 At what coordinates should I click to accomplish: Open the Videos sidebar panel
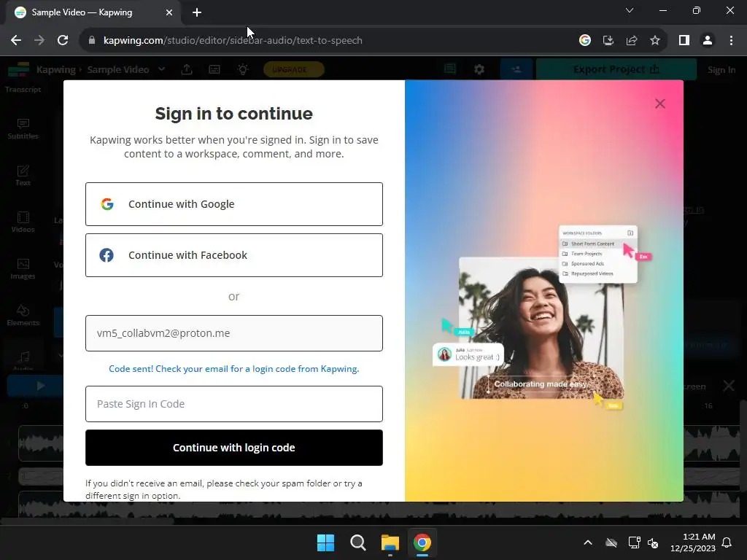(x=23, y=222)
